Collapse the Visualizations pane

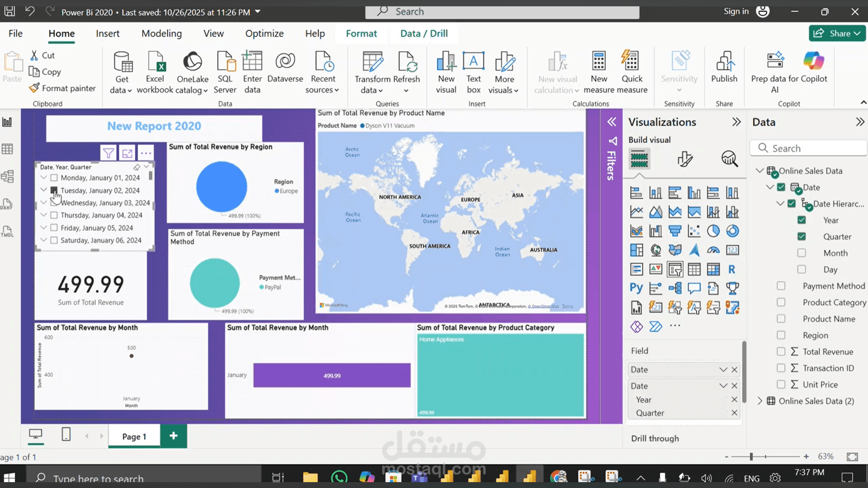point(736,122)
